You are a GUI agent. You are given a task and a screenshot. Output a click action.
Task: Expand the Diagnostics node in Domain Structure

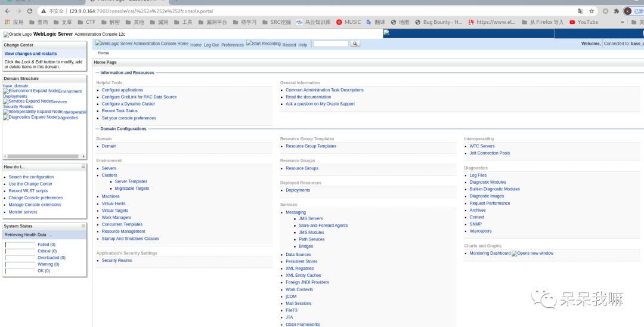(30, 117)
